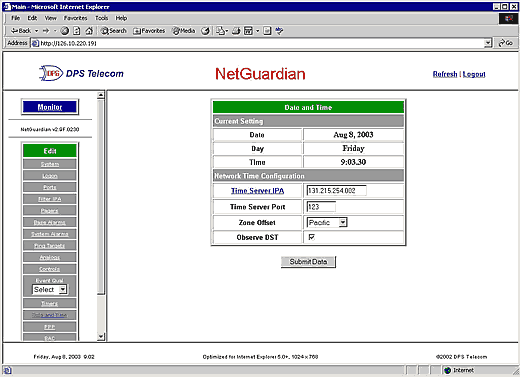Click the Internet zone globe icon
520x377 pixels.
pyautogui.click(x=447, y=370)
